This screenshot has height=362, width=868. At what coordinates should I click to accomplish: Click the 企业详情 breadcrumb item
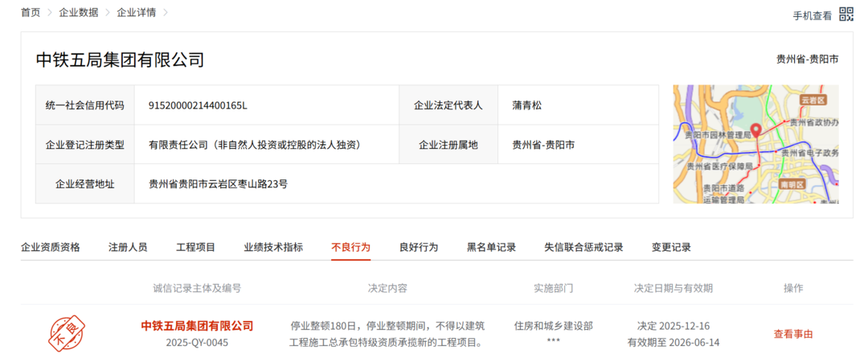coord(137,13)
